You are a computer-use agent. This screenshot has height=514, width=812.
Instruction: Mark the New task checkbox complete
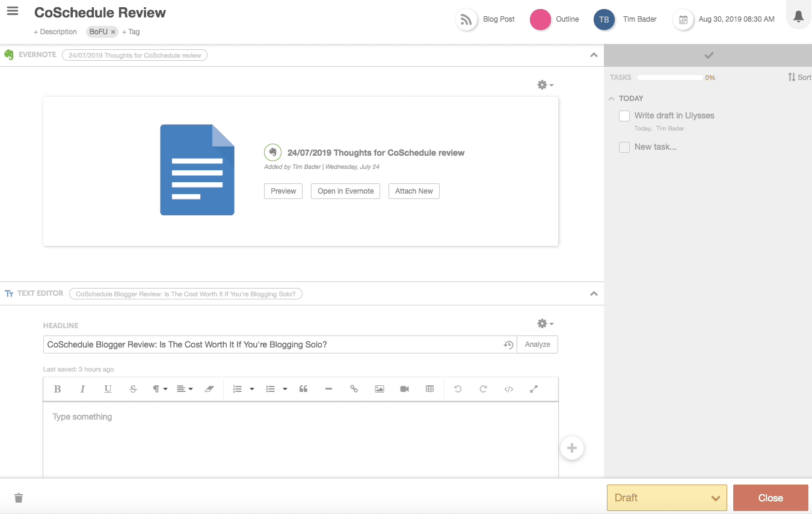624,147
